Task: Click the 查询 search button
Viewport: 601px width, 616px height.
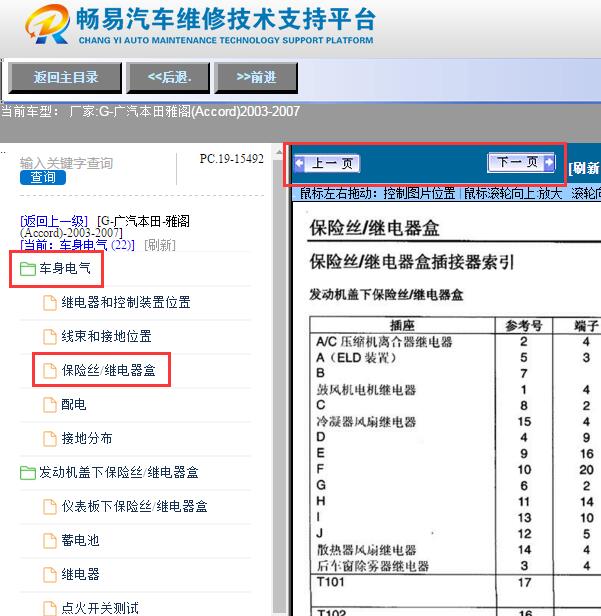Action: [x=43, y=177]
